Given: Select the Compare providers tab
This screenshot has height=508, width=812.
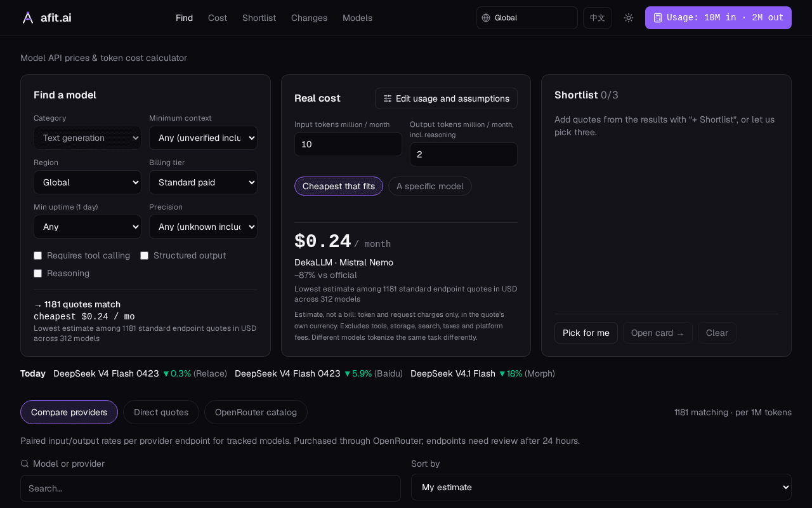Looking at the screenshot, I should point(69,412).
